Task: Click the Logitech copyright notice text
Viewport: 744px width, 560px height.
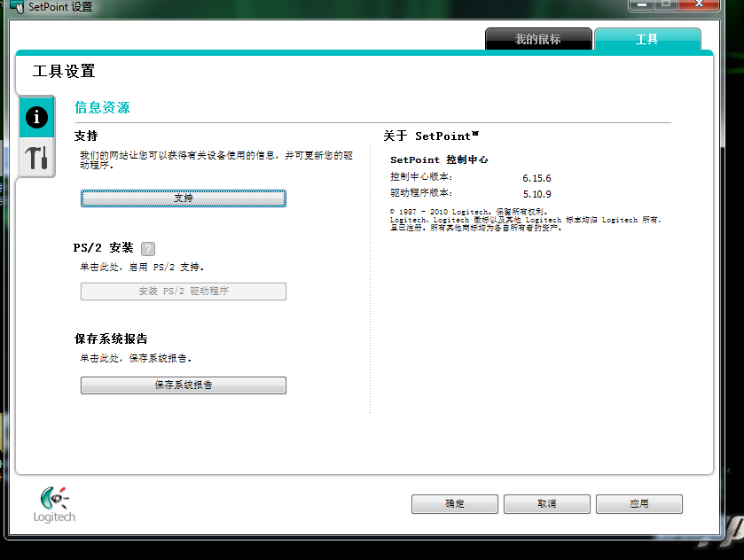Action: point(525,220)
